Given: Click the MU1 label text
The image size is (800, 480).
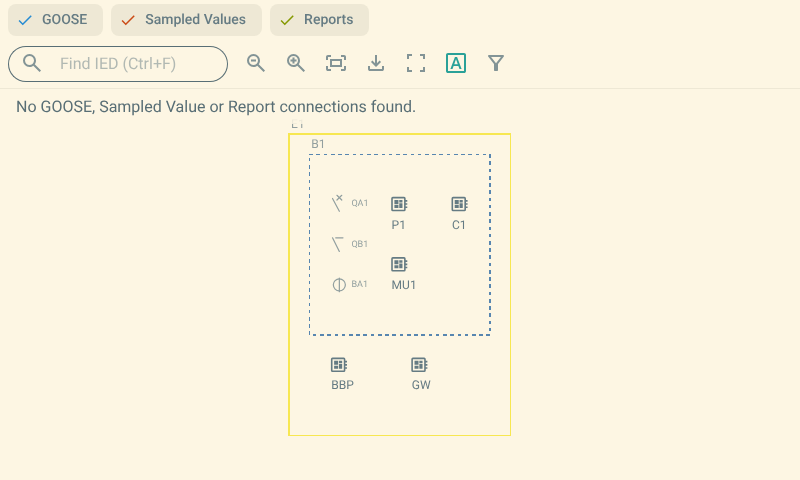Looking at the screenshot, I should coord(404,285).
